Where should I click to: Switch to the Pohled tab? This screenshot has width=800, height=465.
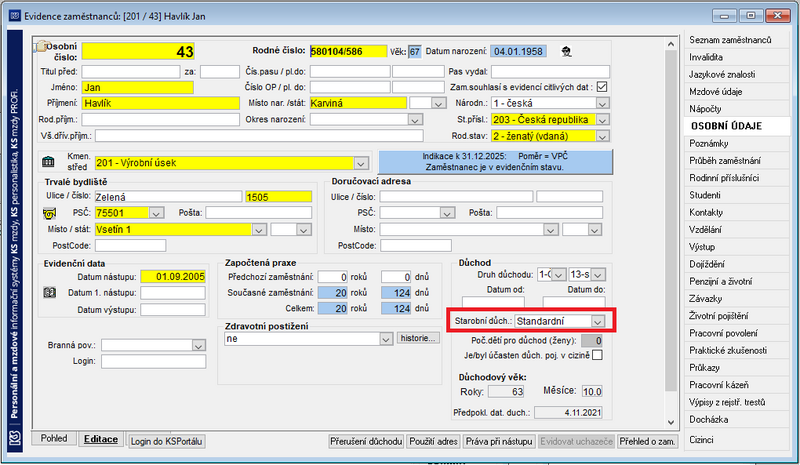tap(54, 438)
